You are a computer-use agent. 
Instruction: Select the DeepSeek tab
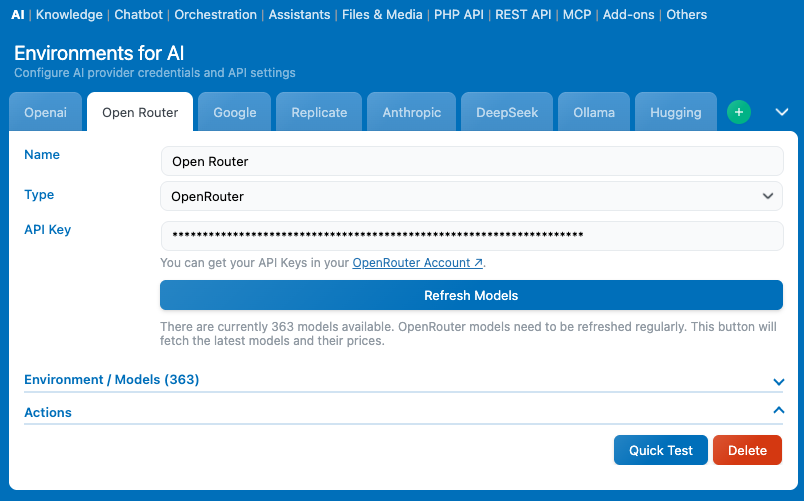click(507, 112)
